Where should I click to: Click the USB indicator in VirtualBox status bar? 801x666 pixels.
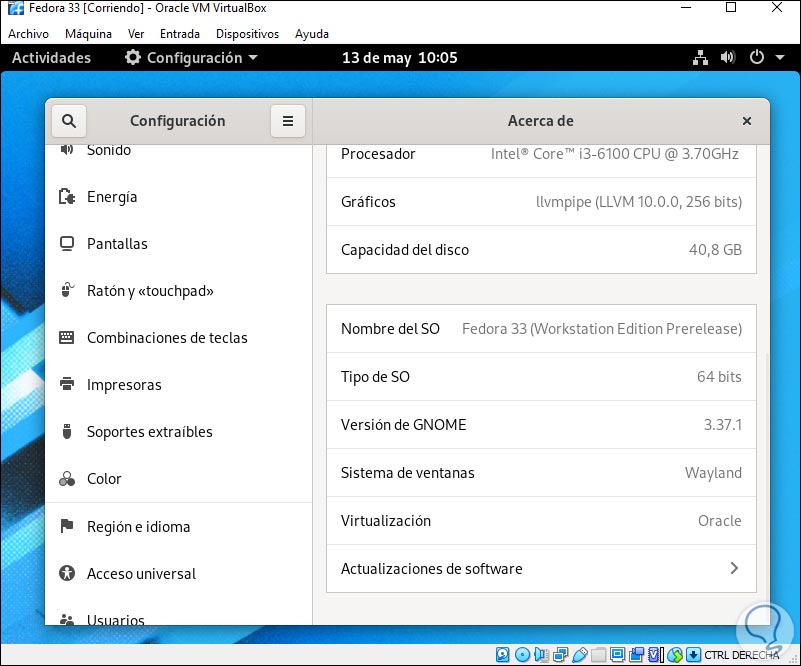(x=580, y=654)
